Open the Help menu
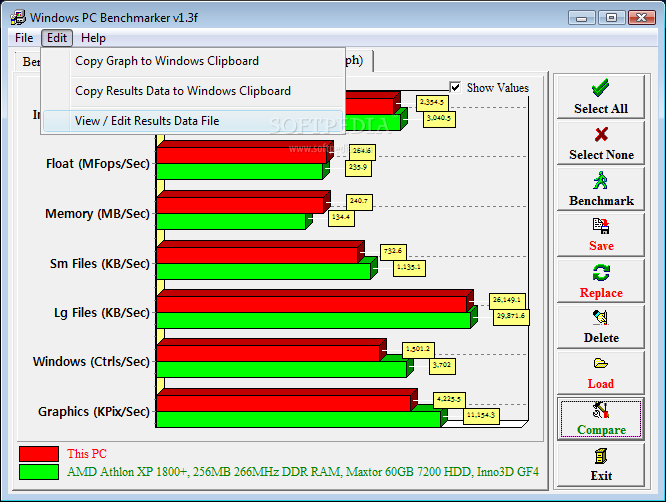This screenshot has height=502, width=666. [x=93, y=38]
